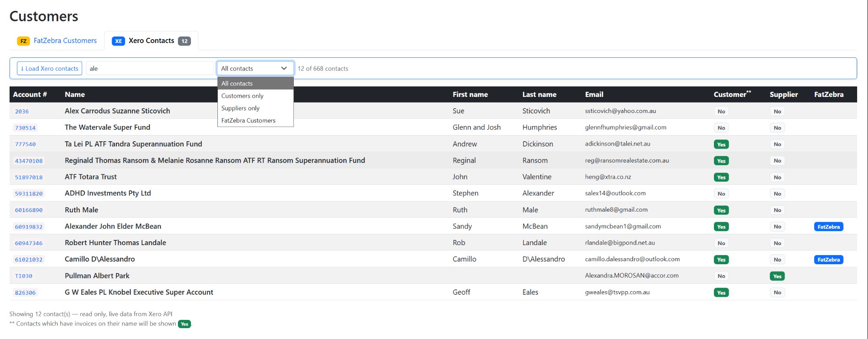Click first name 'Glenn and Josh'
The width and height of the screenshot is (868, 339).
[x=477, y=127]
